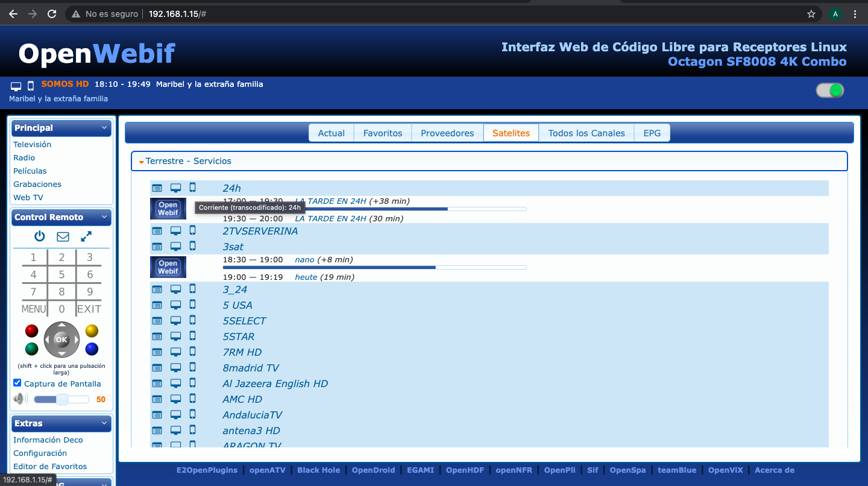Open the Grabaciones link in the sidebar
The image size is (868, 486).
tap(37, 184)
